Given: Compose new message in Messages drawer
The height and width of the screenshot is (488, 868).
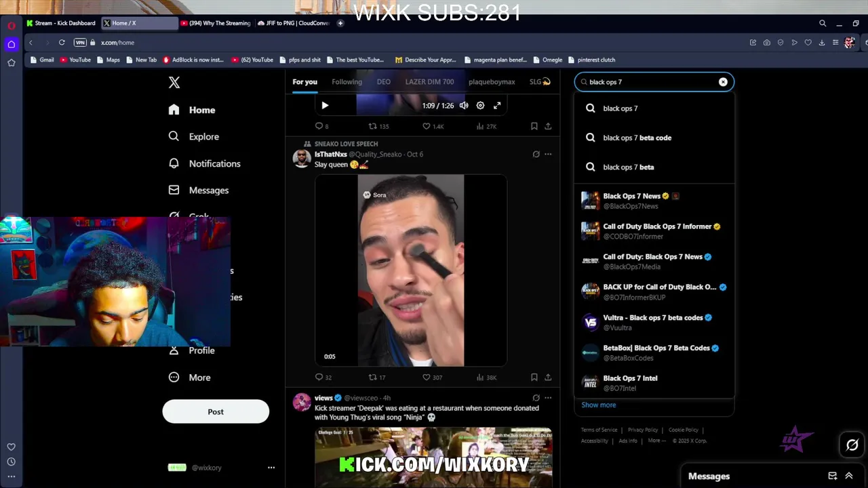Looking at the screenshot, I should click(x=832, y=476).
